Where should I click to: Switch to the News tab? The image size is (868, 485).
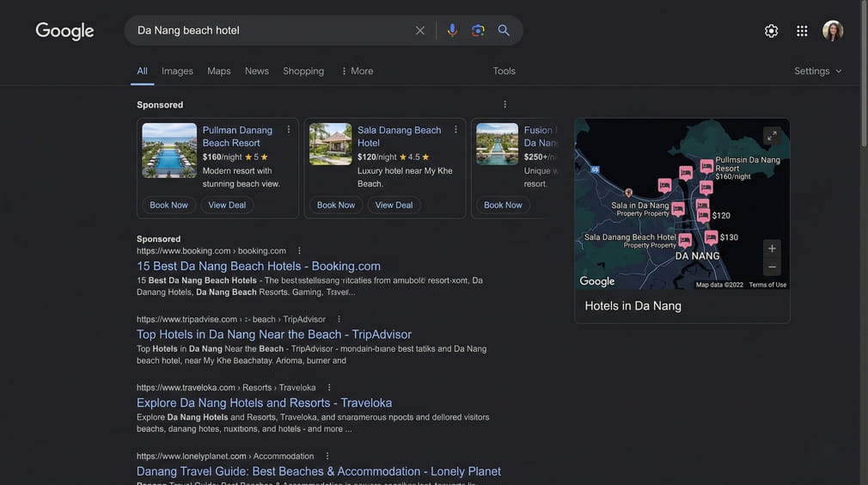257,71
